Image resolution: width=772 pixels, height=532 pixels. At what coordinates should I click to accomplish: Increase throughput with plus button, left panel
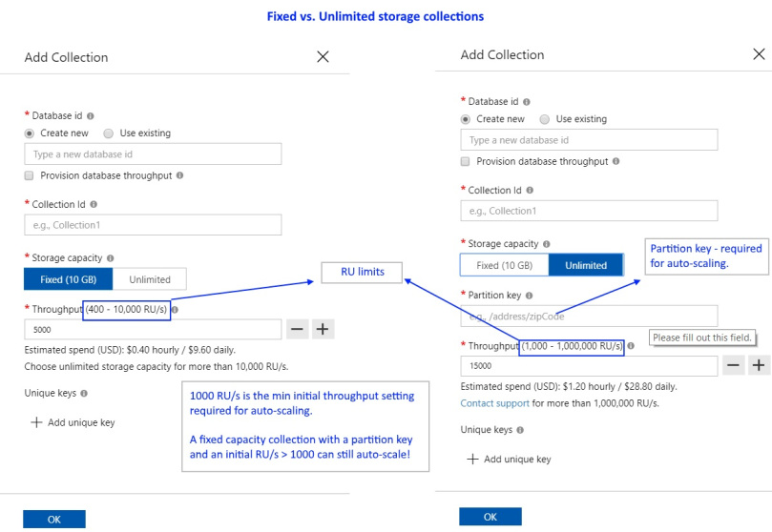tap(323, 329)
